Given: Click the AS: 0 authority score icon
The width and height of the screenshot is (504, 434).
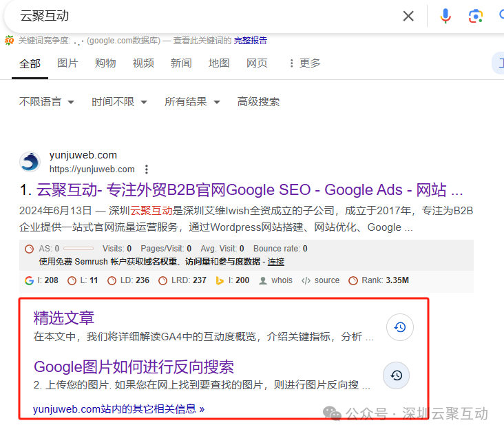Looking at the screenshot, I should (x=29, y=249).
